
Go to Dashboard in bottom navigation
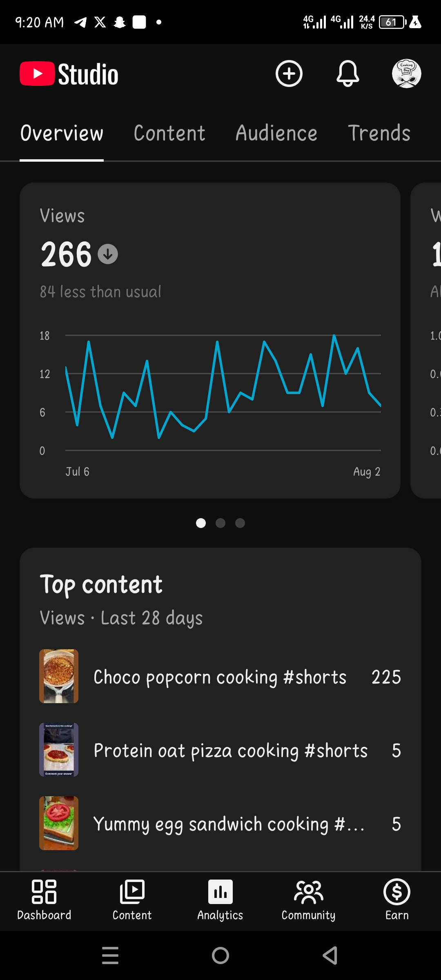click(x=44, y=900)
